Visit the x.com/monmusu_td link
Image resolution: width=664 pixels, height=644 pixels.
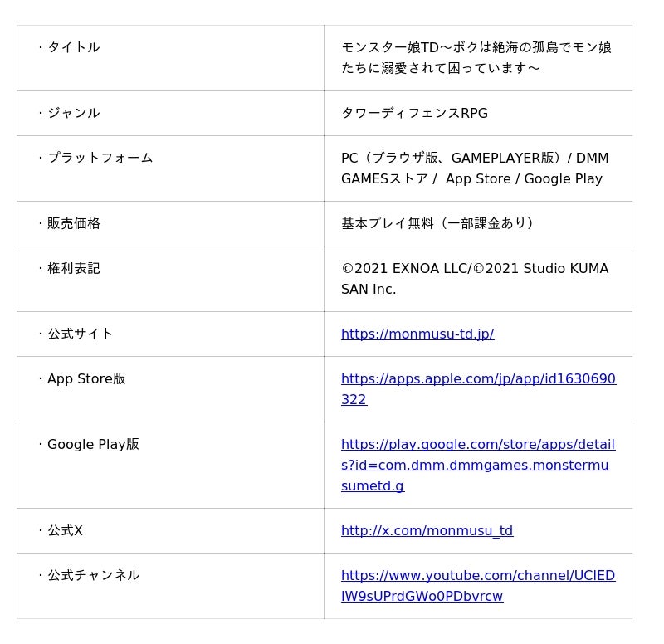427,530
